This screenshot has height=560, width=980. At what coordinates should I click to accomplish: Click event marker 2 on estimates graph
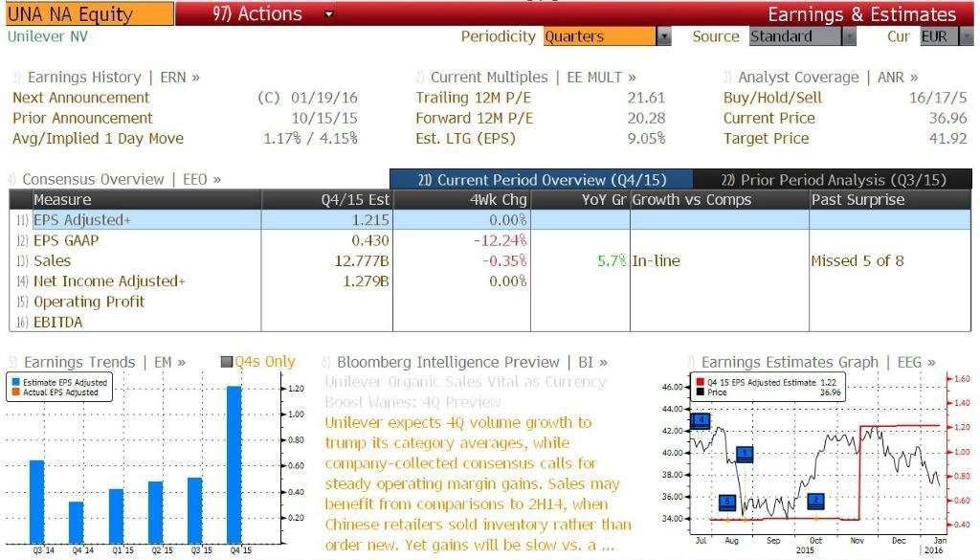[x=815, y=502]
